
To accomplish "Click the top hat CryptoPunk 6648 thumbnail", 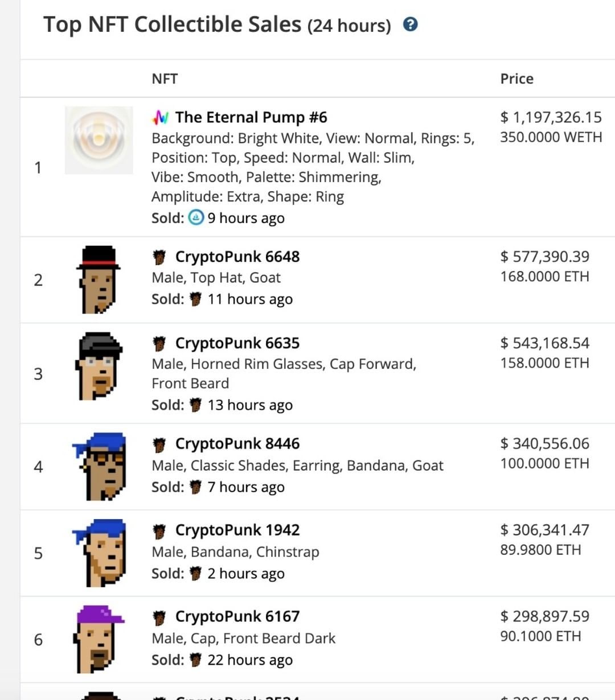I will click(x=99, y=279).
